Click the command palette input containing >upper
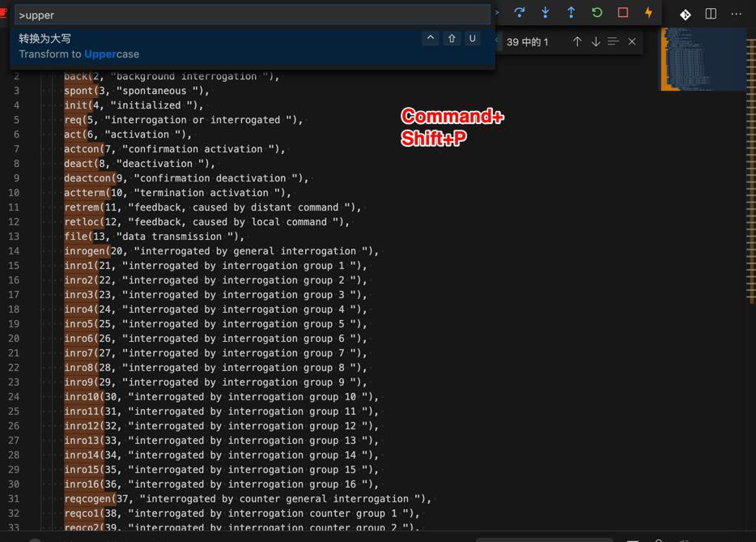Screen dimensions: 756x542 [253, 15]
